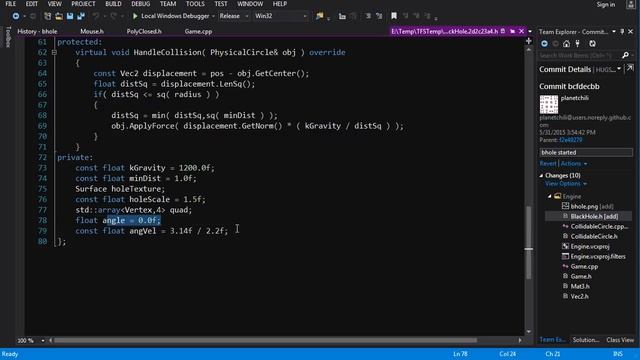
Task: Open the Team Explorer window options dropdown
Action: coord(613,31)
